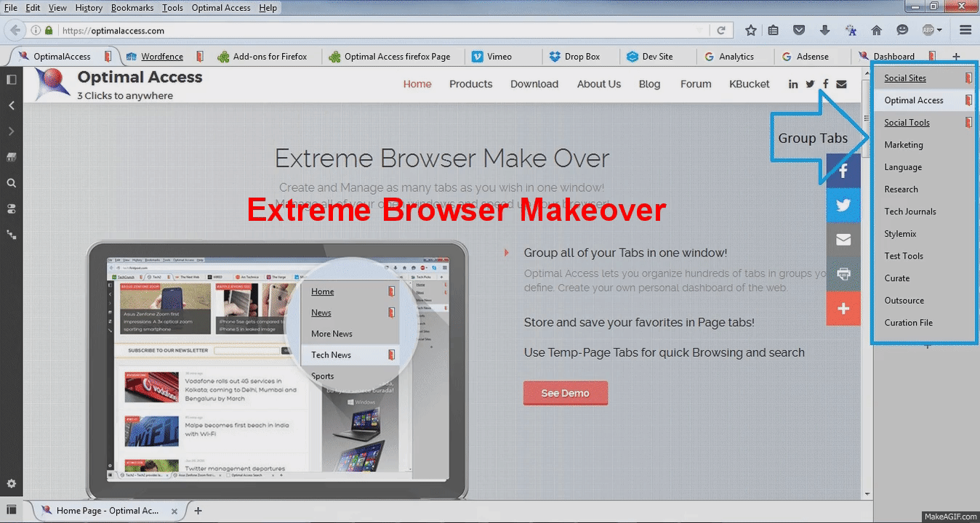Click the Facebook share button on page
Image resolution: width=980 pixels, height=523 pixels.
[843, 171]
